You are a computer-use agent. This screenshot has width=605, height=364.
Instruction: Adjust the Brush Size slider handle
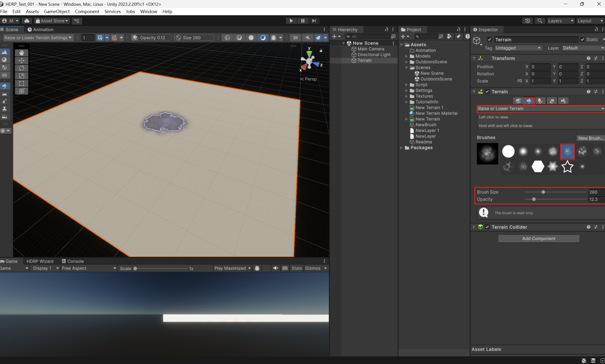pos(543,192)
